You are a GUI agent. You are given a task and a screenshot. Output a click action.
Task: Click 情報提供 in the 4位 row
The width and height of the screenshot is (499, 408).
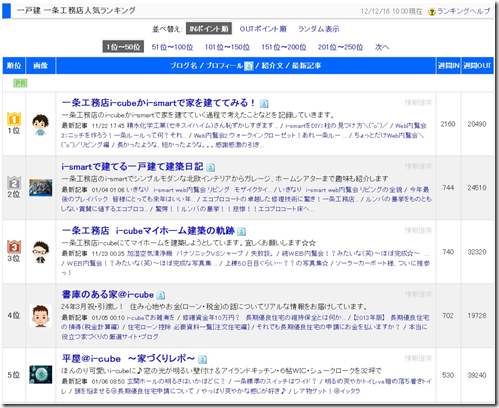click(x=418, y=294)
